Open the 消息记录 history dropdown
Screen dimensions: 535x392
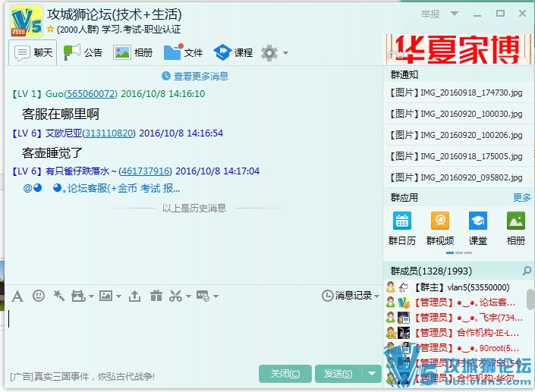pos(351,296)
